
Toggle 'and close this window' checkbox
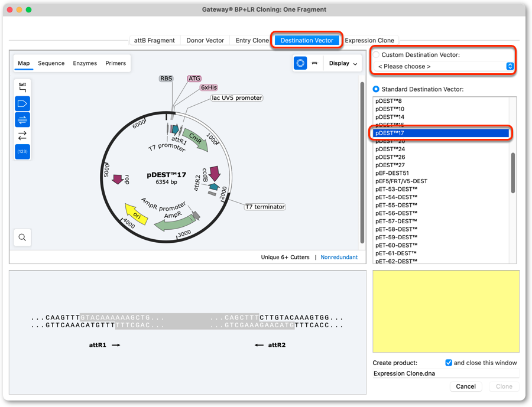(x=449, y=363)
